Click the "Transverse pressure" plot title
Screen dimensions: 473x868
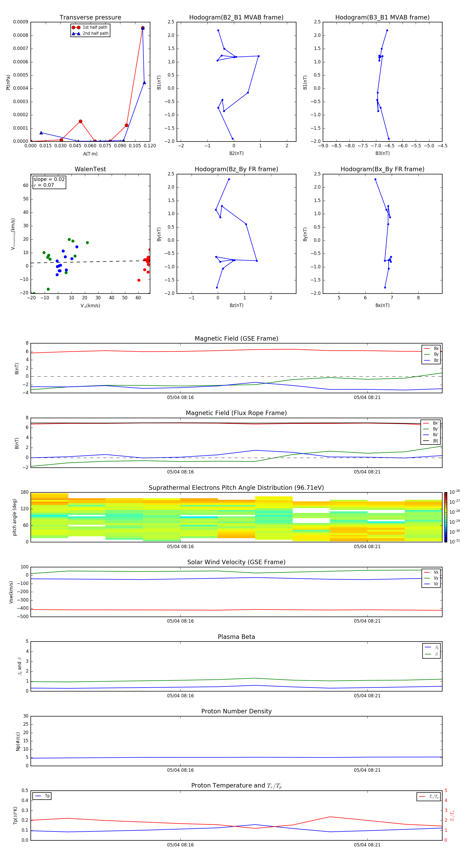[90, 18]
